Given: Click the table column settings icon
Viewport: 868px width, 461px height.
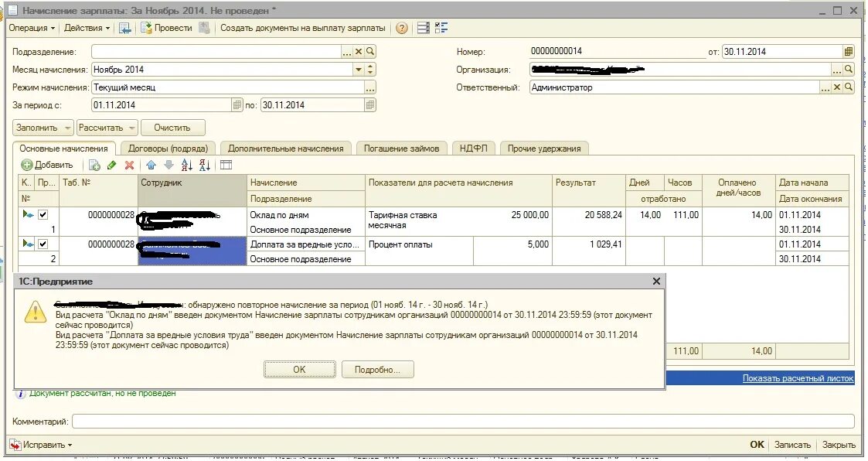Looking at the screenshot, I should pos(226,165).
